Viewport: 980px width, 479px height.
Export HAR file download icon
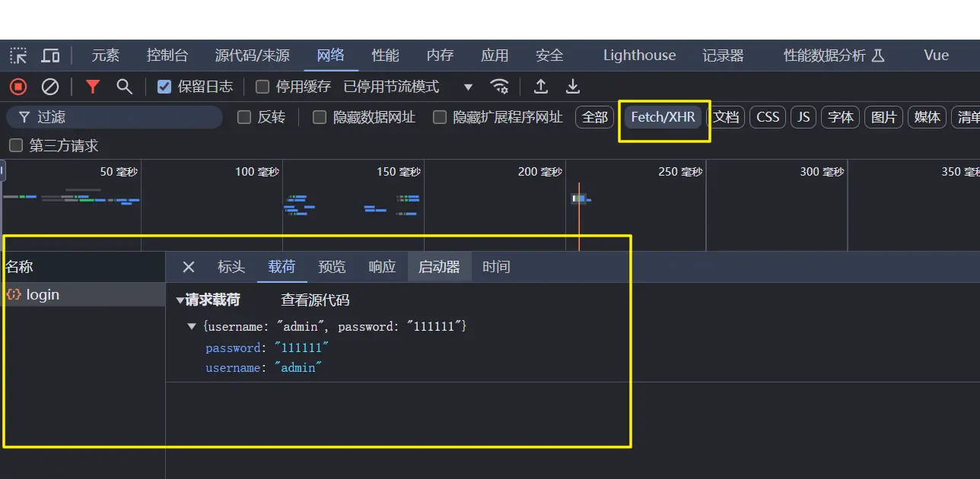[573, 87]
